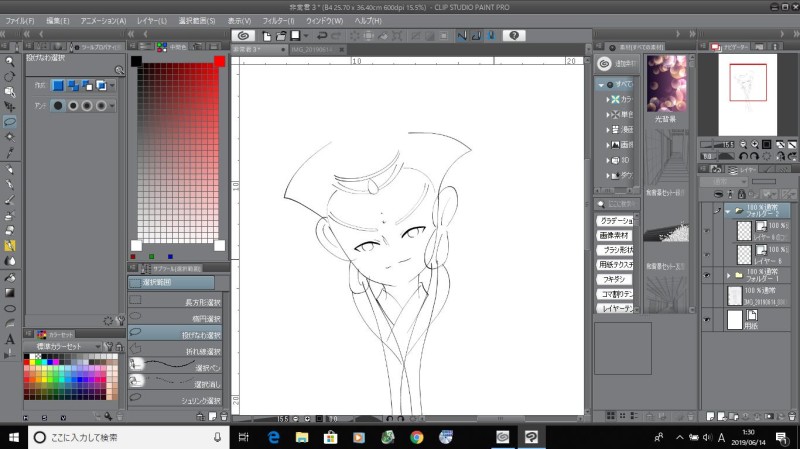Collapse すべて material tree node

[x=602, y=85]
